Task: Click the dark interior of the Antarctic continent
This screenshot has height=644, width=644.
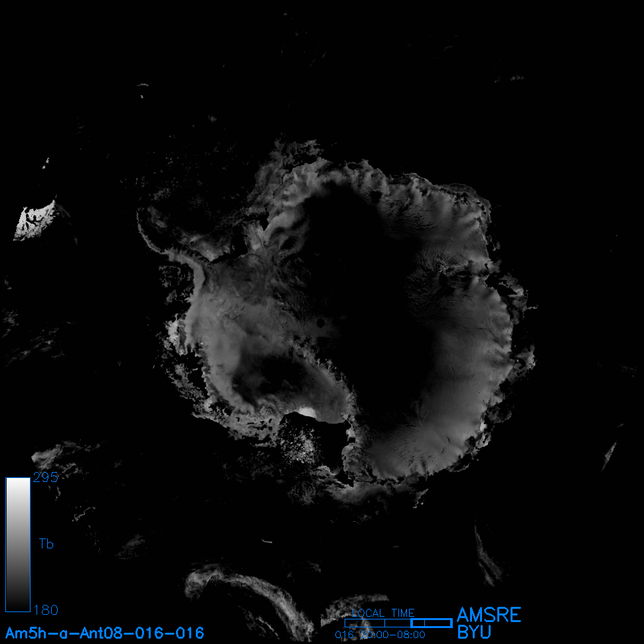Action: (x=372, y=279)
